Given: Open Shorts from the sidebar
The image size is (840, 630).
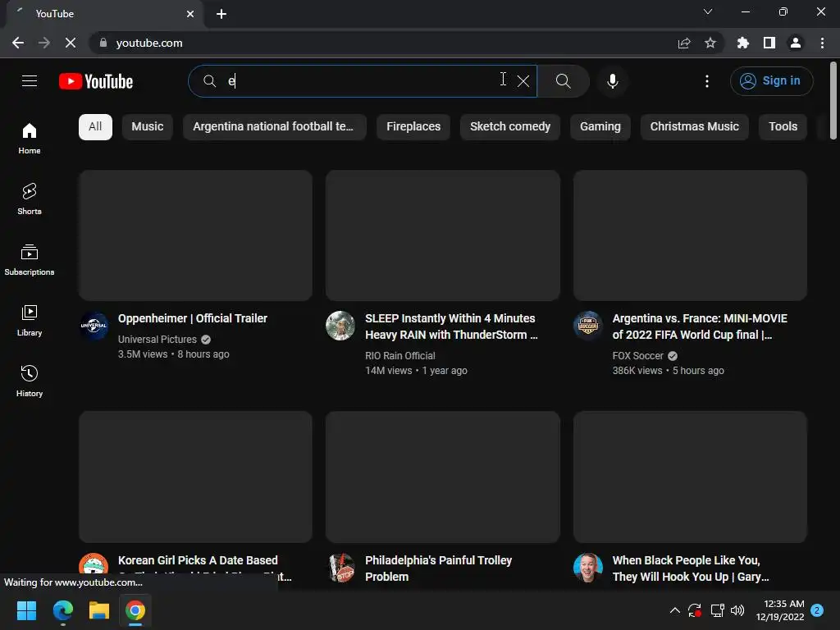Looking at the screenshot, I should pos(30,199).
